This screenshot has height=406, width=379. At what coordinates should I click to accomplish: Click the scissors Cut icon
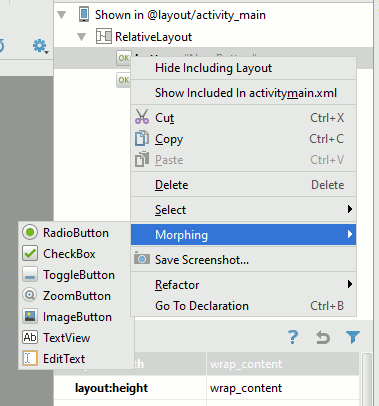tap(142, 117)
